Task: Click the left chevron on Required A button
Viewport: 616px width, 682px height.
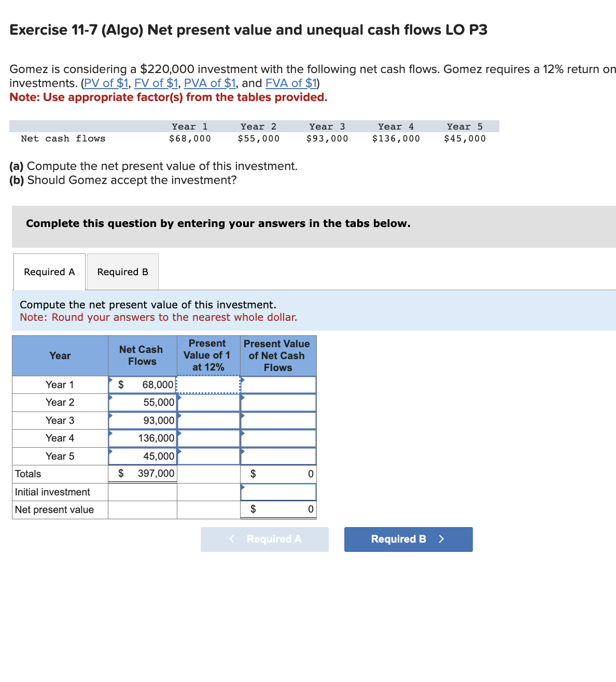Action: tap(232, 539)
